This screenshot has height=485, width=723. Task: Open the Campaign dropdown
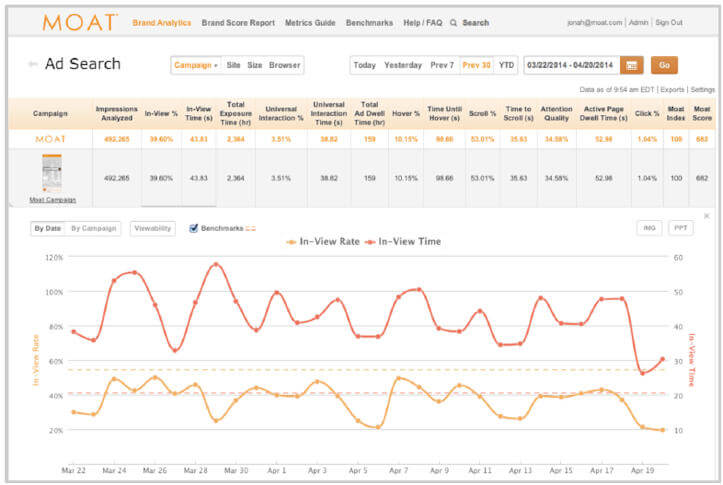[196, 65]
